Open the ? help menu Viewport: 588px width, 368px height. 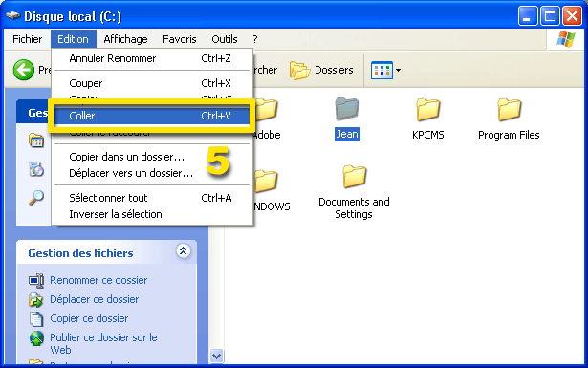[x=255, y=39]
